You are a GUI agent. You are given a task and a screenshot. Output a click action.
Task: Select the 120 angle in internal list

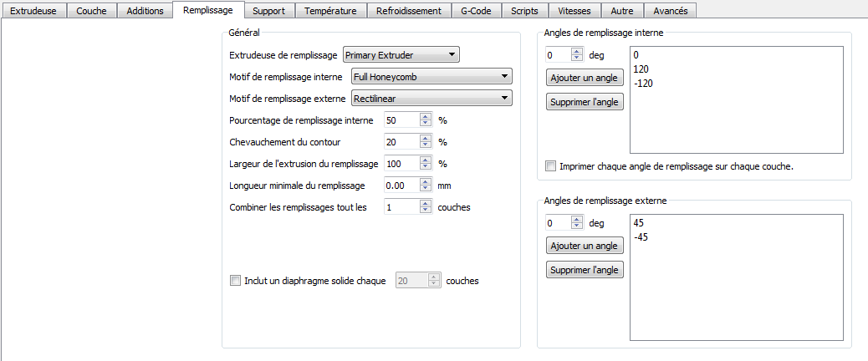pyautogui.click(x=642, y=69)
